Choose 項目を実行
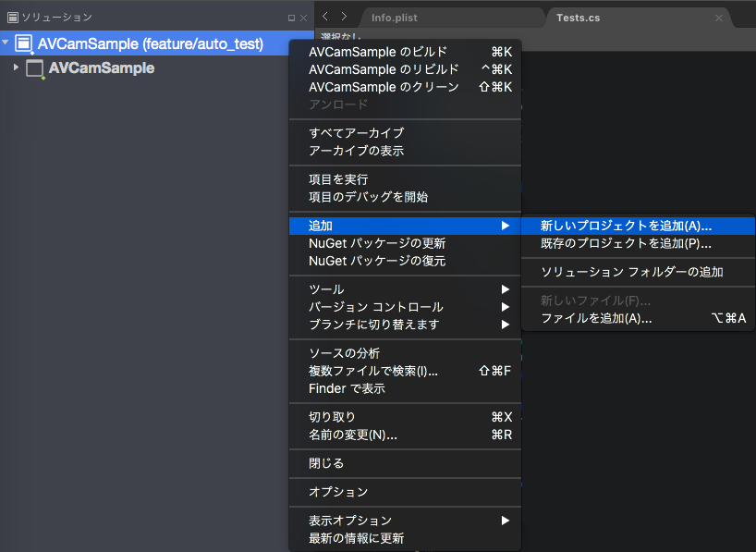 (405, 179)
